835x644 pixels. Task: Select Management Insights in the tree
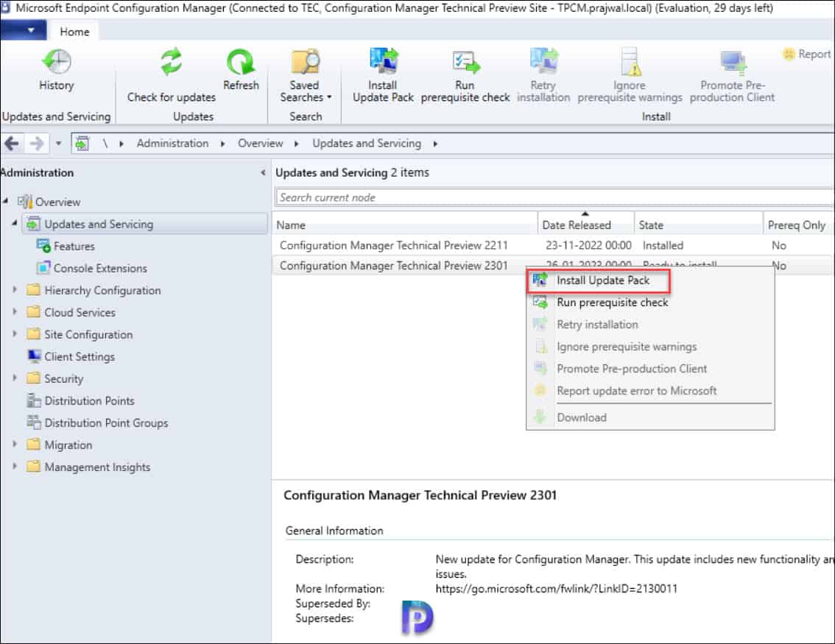[x=97, y=467]
